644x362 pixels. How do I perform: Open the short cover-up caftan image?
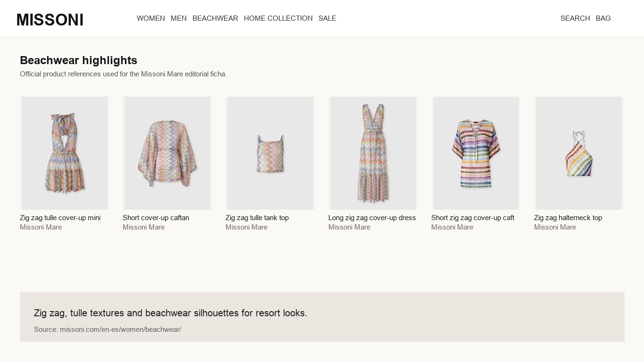pyautogui.click(x=167, y=153)
